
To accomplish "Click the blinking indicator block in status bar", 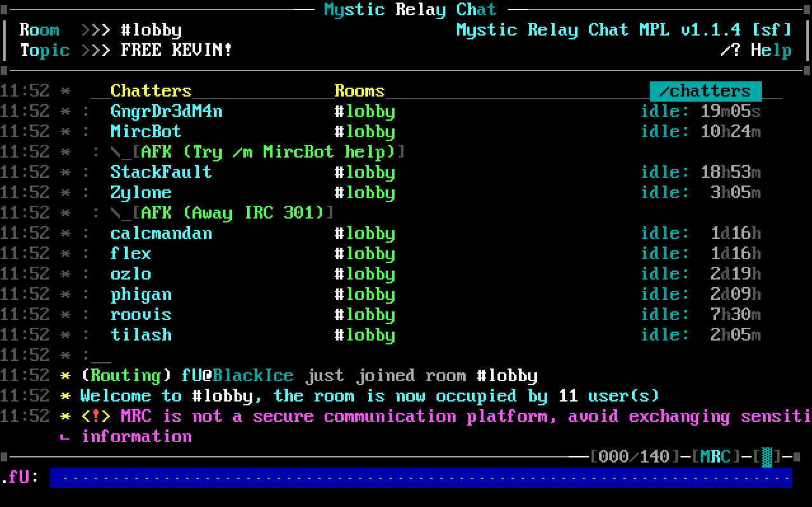I will click(766, 456).
